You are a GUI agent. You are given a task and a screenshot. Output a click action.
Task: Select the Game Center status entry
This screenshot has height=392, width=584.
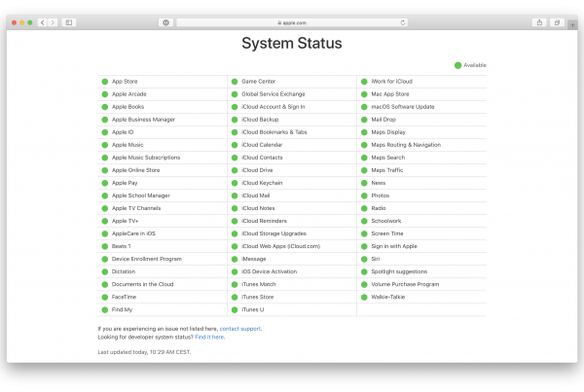[x=259, y=82]
